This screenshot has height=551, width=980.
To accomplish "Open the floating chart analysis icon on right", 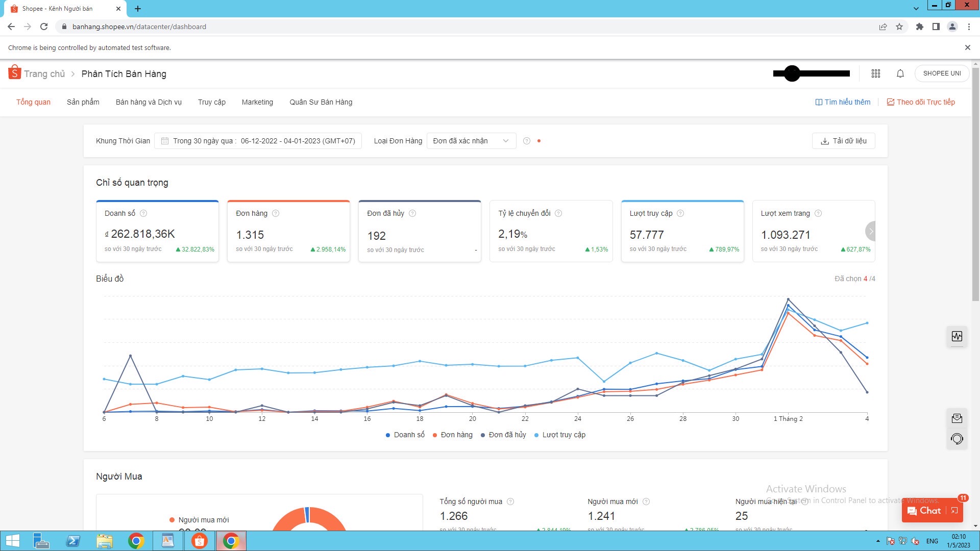I will pos(957,336).
